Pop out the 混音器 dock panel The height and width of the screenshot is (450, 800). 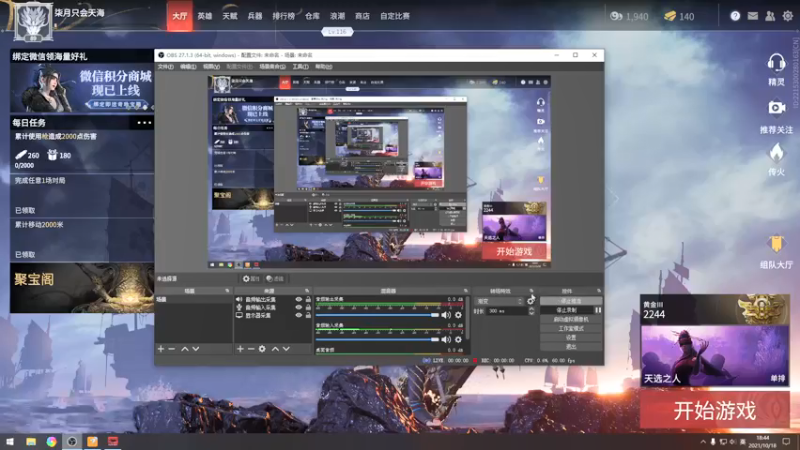pos(465,291)
